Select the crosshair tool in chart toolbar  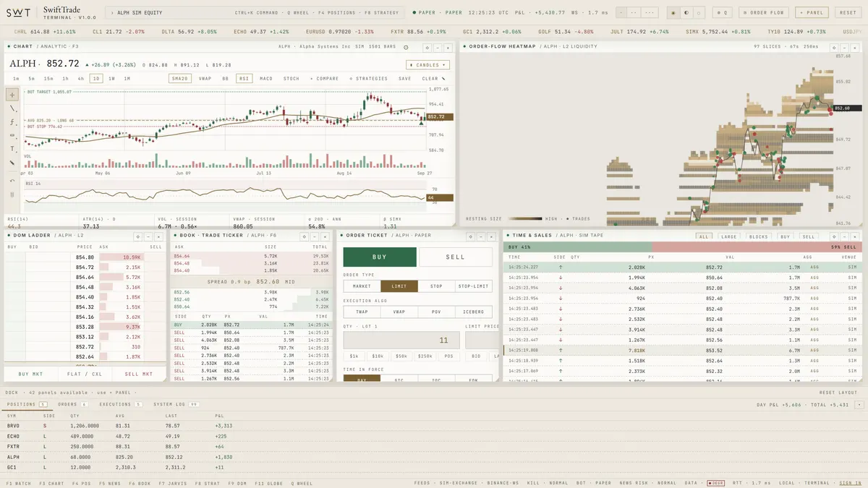[12, 95]
